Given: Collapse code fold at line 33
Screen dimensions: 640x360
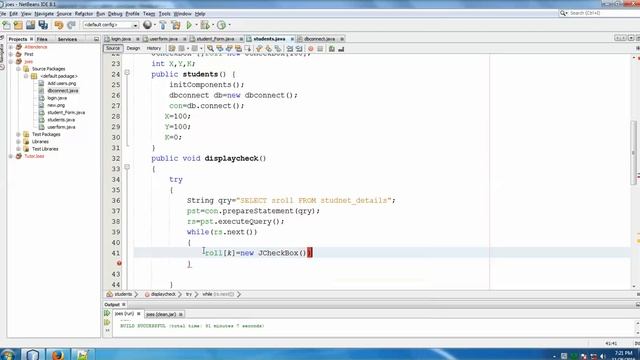Looking at the screenshot, I should tap(127, 167).
